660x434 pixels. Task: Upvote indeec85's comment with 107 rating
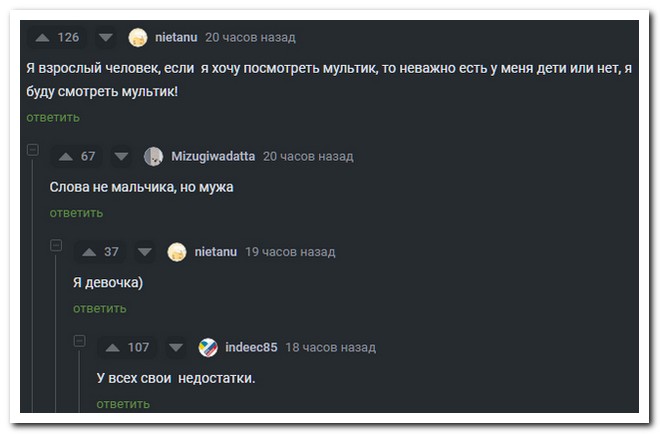click(112, 348)
